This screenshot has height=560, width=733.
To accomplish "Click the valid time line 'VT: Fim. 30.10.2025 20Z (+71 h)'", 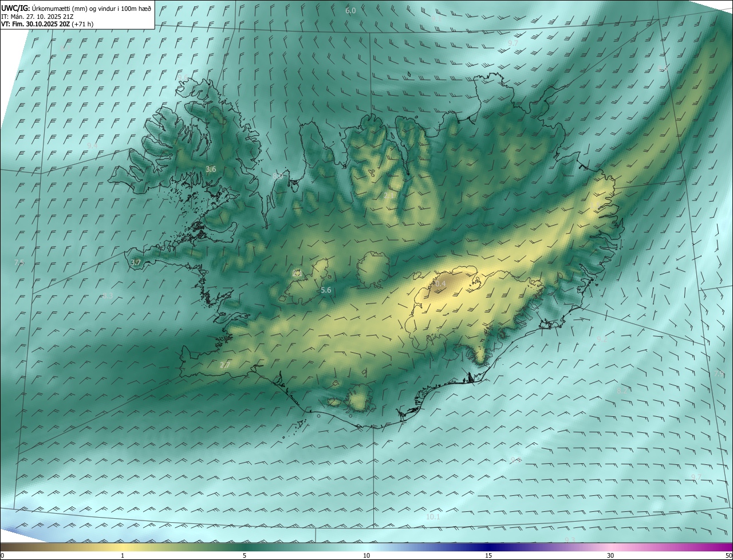I will 48,24.
